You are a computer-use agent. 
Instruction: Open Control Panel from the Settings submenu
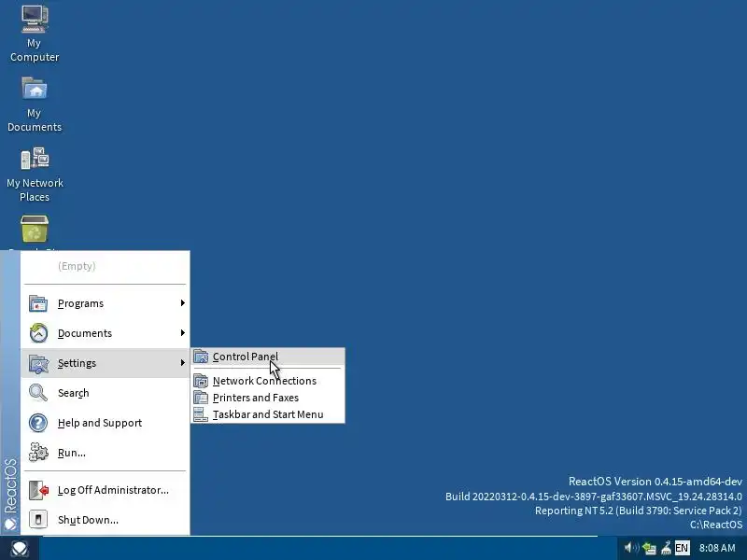[268, 357]
